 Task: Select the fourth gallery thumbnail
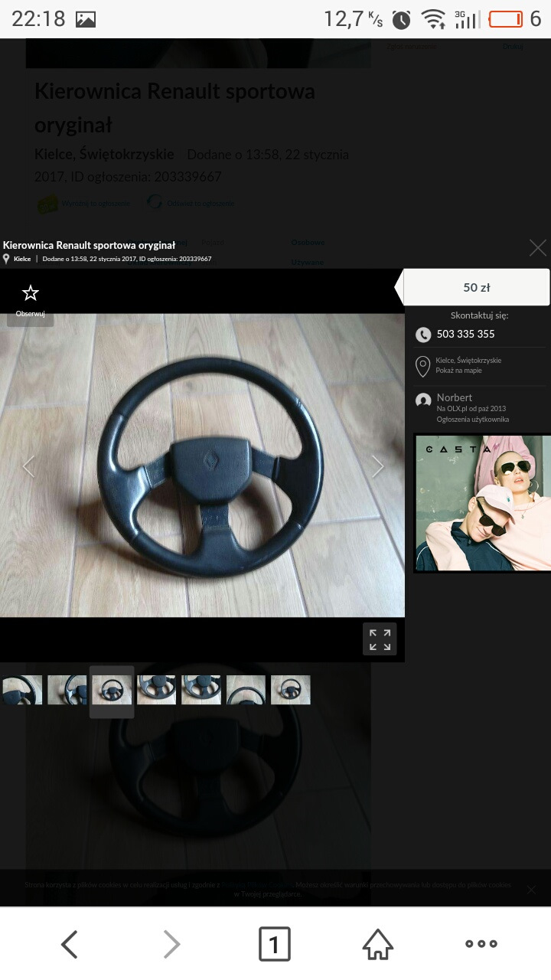click(x=156, y=690)
